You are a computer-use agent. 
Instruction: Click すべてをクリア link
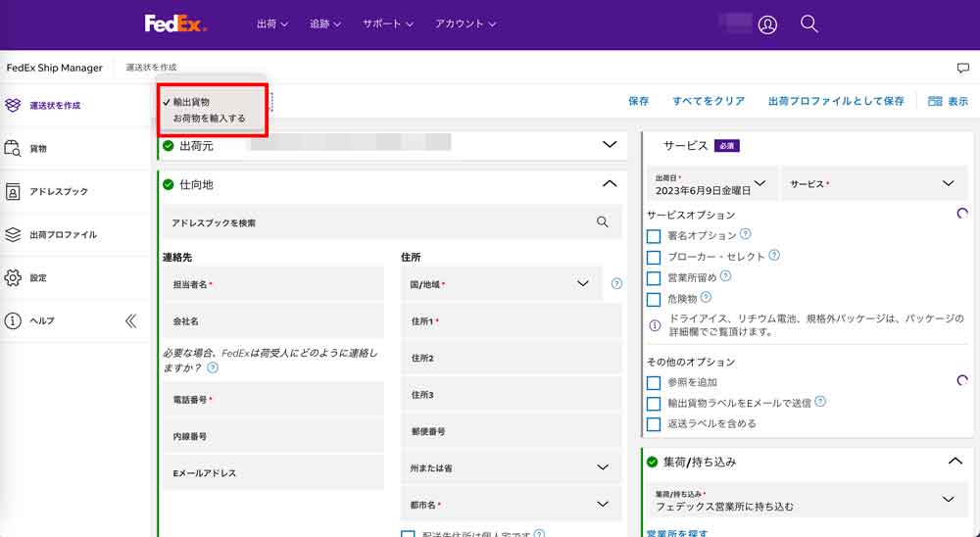[709, 101]
